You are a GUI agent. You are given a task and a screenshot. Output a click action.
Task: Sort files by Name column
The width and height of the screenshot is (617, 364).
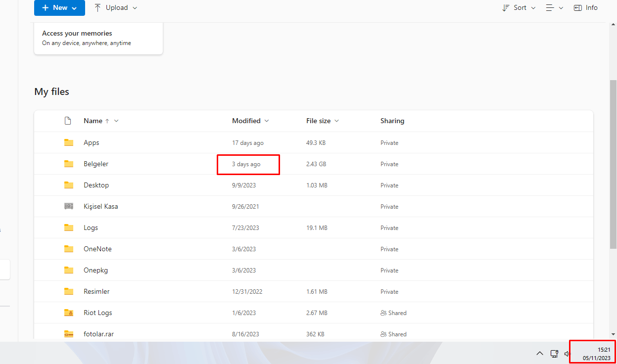[93, 121]
